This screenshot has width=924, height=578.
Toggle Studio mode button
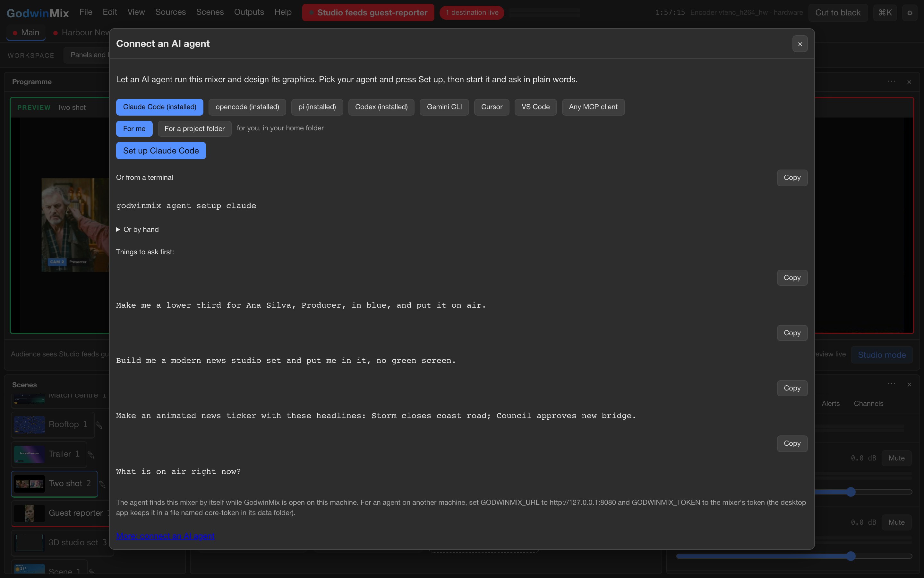click(882, 355)
